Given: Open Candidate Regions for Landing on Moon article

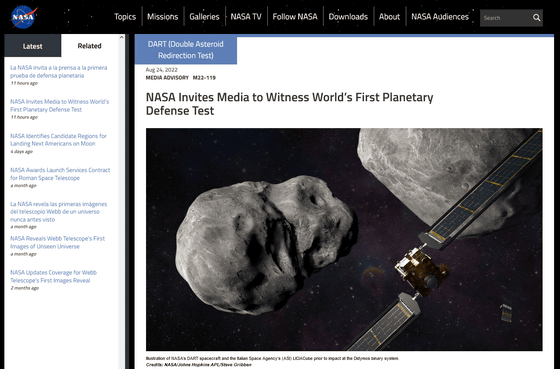Looking at the screenshot, I should click(x=58, y=140).
